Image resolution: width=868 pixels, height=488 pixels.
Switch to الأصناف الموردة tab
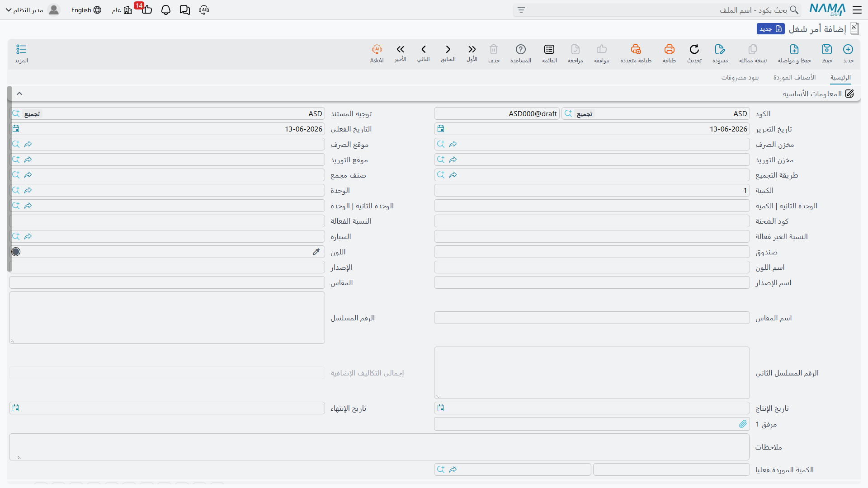(x=794, y=78)
